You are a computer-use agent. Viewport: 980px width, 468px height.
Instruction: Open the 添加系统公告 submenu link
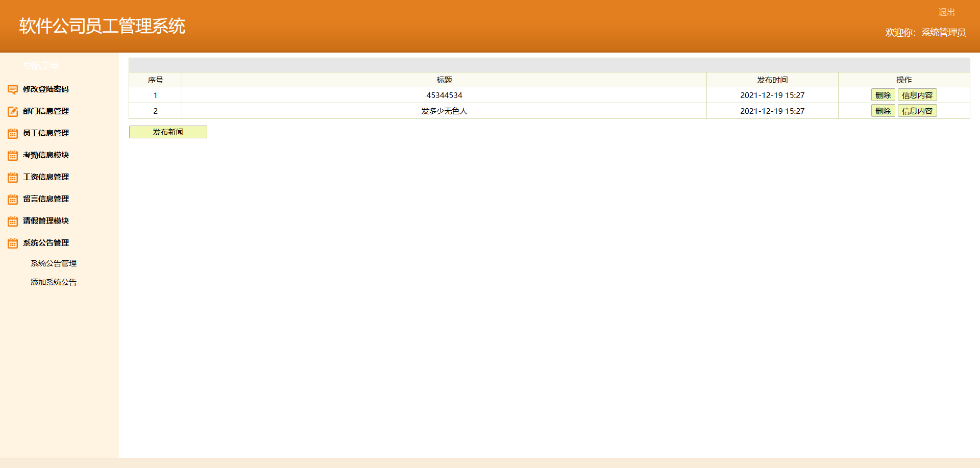point(54,282)
